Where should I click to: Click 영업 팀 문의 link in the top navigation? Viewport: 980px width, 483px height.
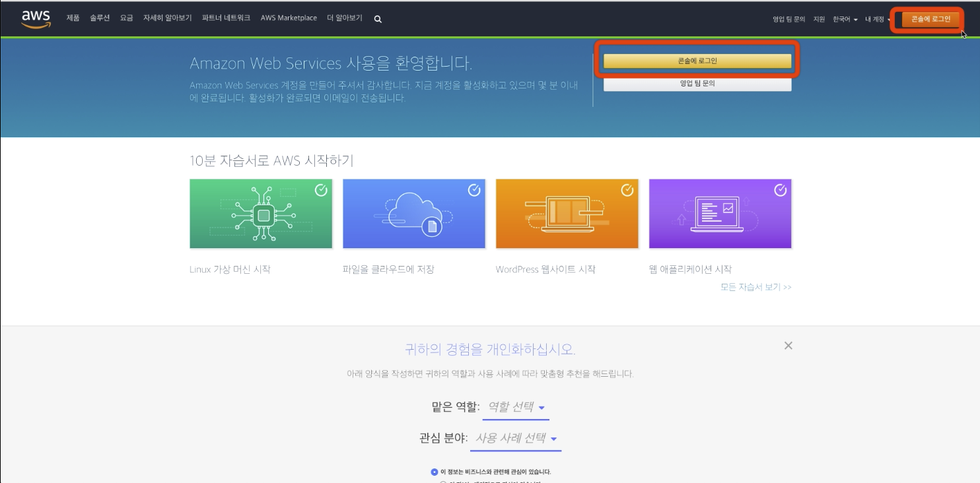coord(789,19)
